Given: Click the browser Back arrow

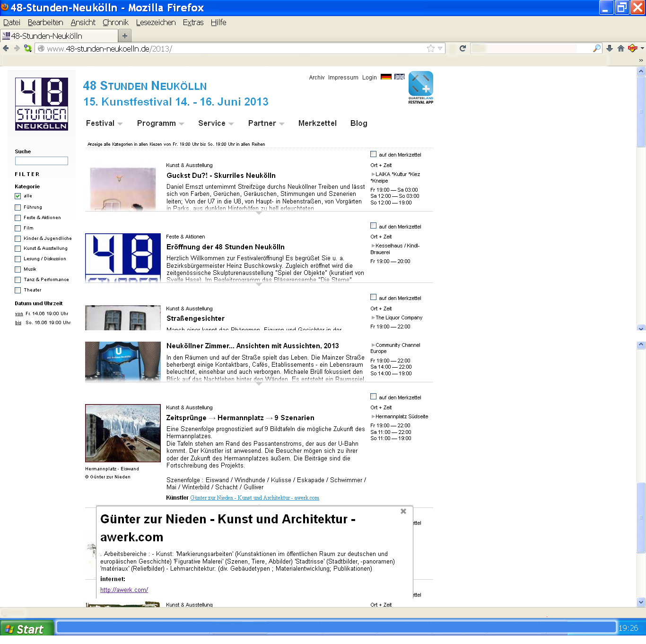Looking at the screenshot, I should pos(6,48).
